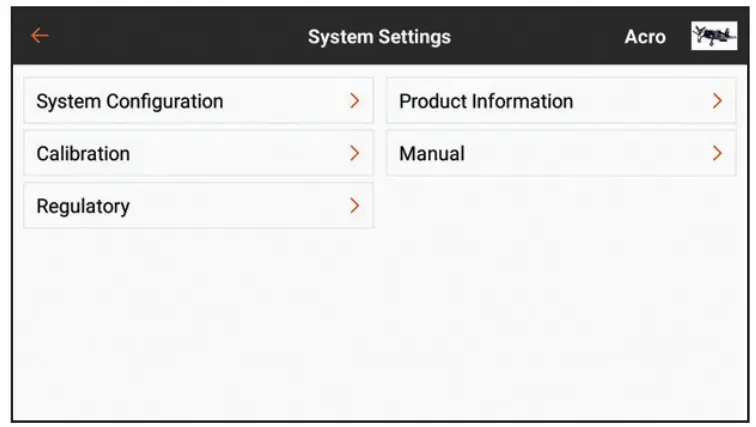756x427 pixels.
Task: Click blank middle of Calibration row
Action: click(240, 154)
